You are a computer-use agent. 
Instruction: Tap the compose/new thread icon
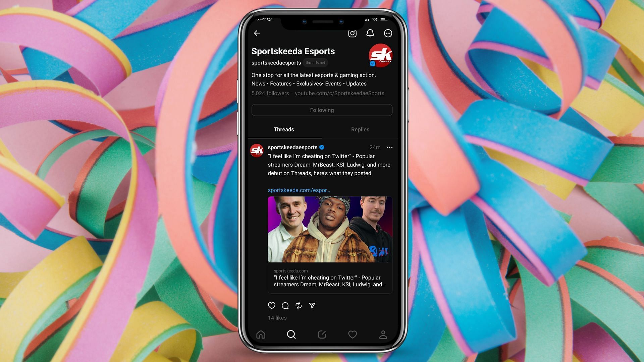pyautogui.click(x=322, y=335)
